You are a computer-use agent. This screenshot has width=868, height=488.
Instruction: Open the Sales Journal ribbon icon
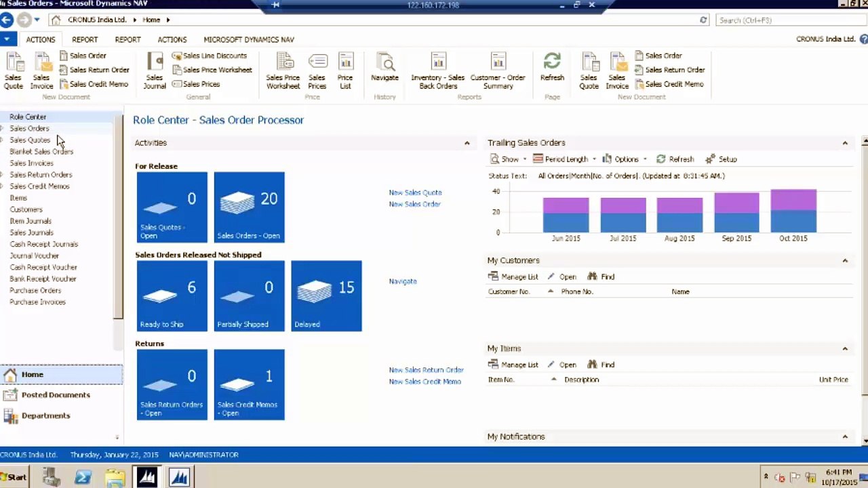pyautogui.click(x=155, y=71)
